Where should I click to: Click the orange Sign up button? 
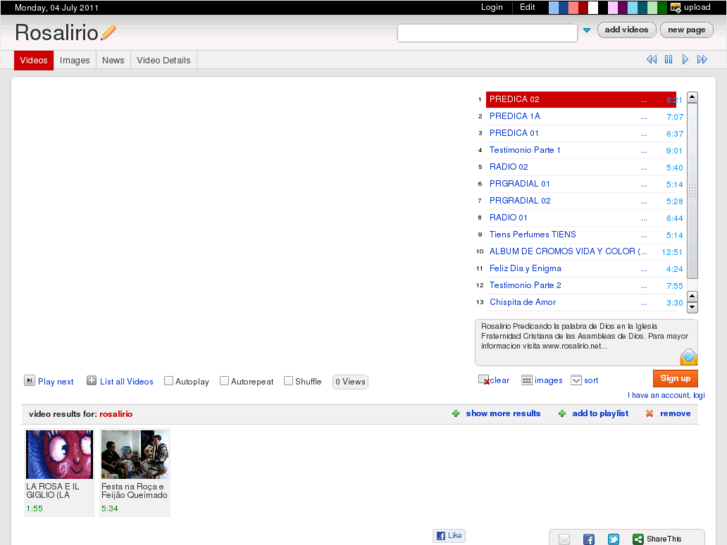pos(675,378)
